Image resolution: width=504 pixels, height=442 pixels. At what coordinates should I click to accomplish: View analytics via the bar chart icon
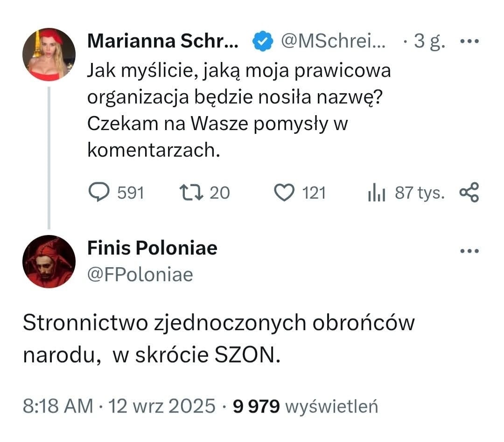coord(376,193)
